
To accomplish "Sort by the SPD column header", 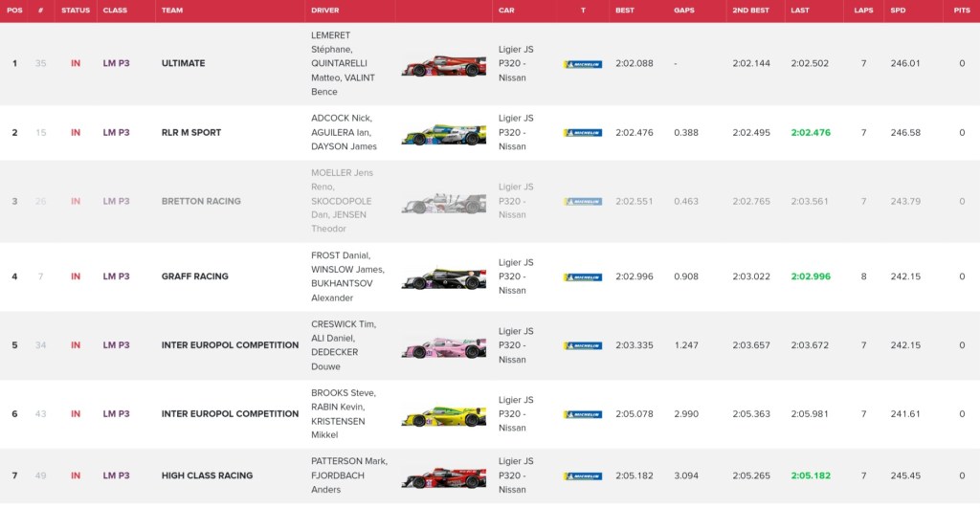I will [898, 11].
